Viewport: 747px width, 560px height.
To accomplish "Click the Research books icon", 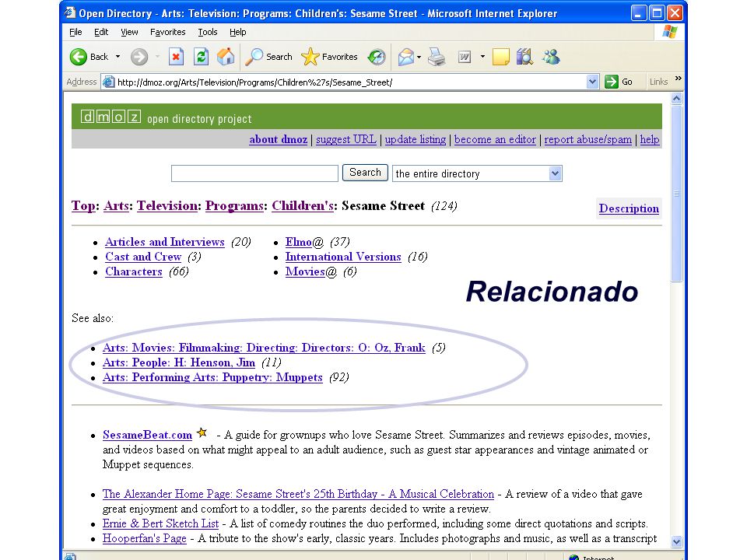I will [524, 57].
